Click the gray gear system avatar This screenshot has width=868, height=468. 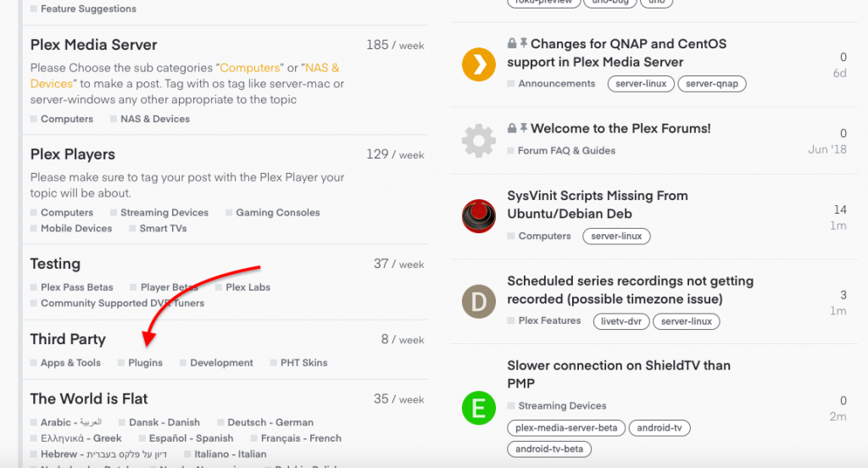[x=479, y=141]
